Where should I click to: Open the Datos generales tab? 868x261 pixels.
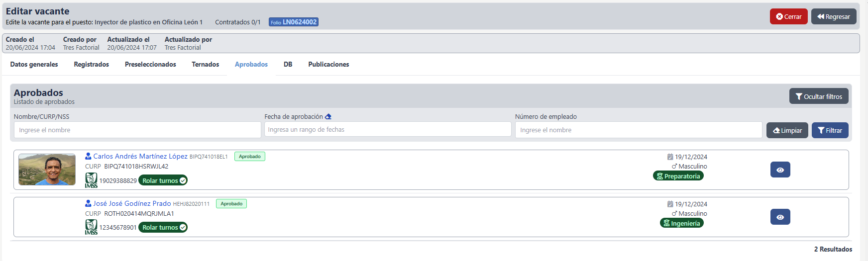[x=34, y=65]
